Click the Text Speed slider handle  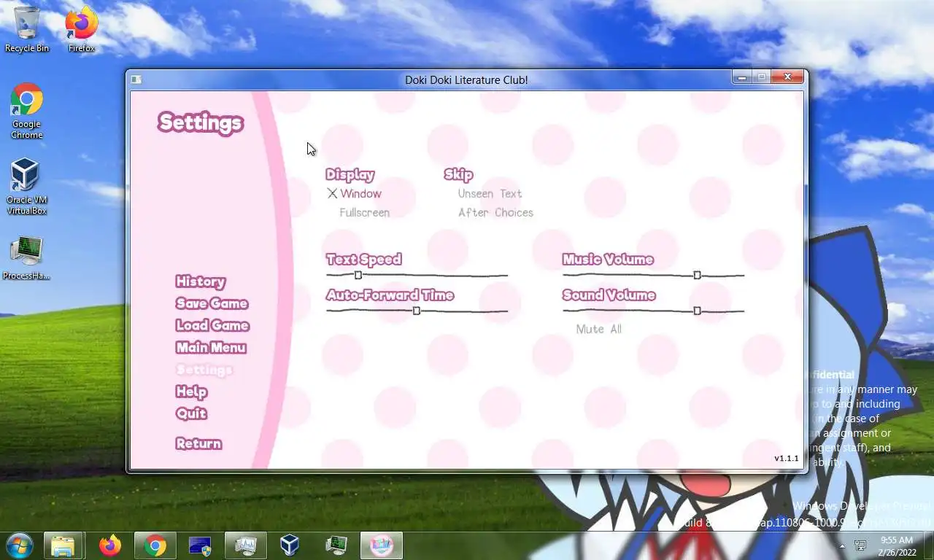pos(358,275)
